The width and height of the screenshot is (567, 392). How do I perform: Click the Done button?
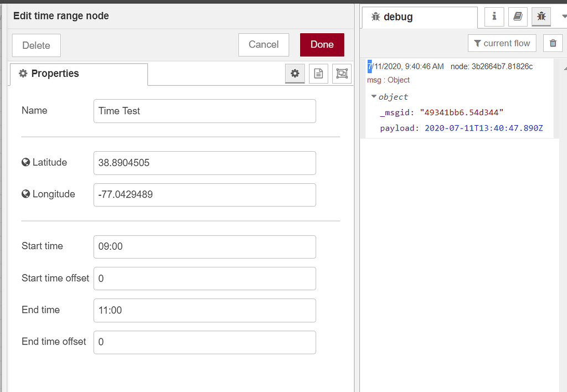[x=322, y=45]
